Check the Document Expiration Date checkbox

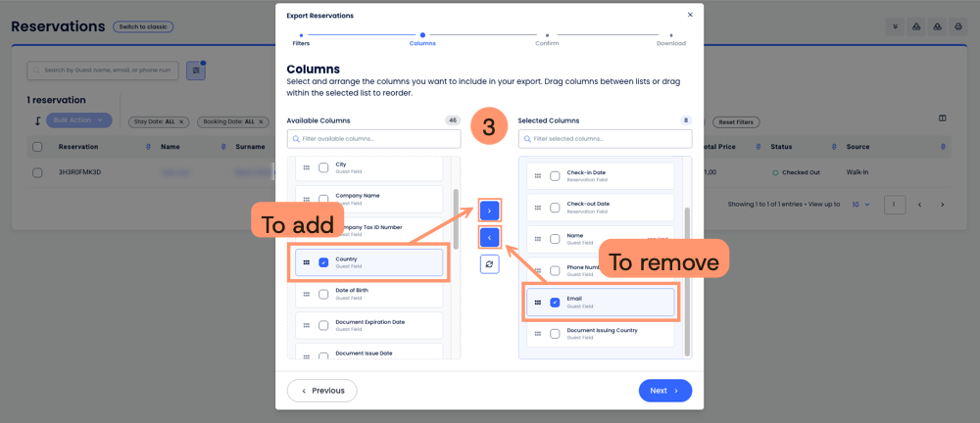pyautogui.click(x=323, y=325)
